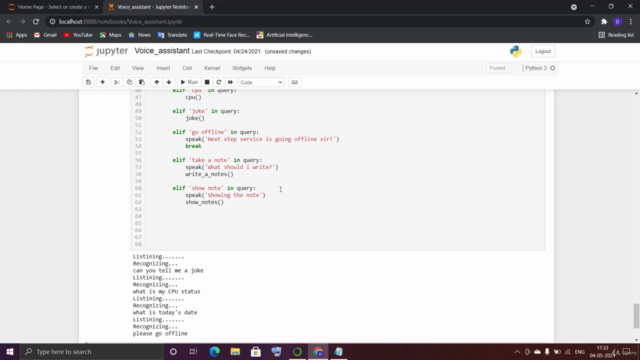
Task: Cut selected cells using the scissors icon
Action: click(x=117, y=82)
